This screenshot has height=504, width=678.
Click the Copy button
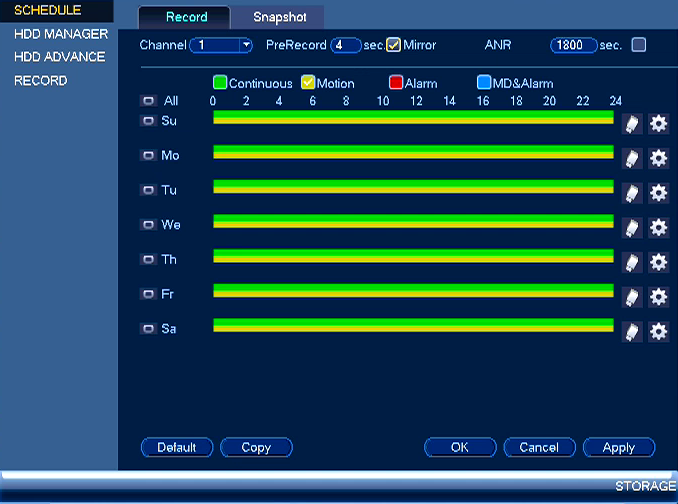(256, 447)
